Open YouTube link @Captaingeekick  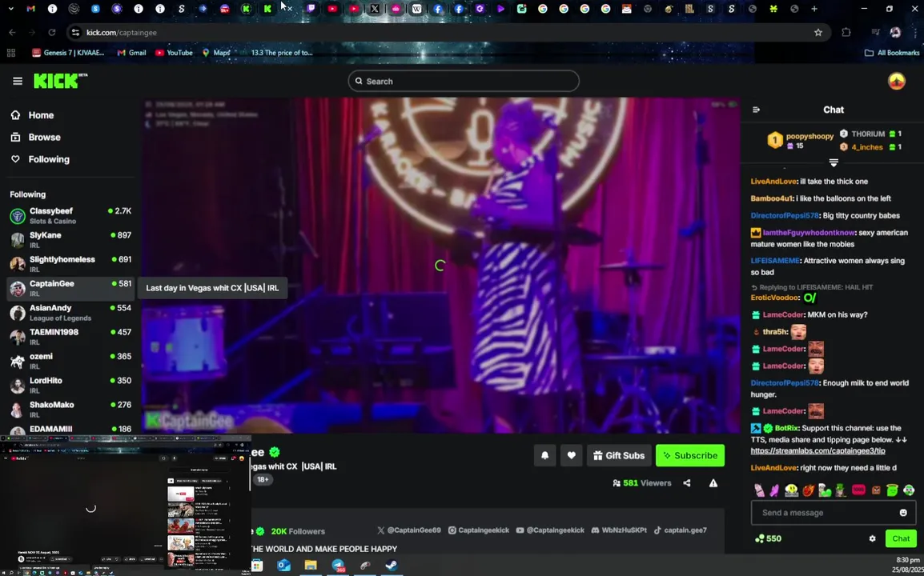pos(550,530)
